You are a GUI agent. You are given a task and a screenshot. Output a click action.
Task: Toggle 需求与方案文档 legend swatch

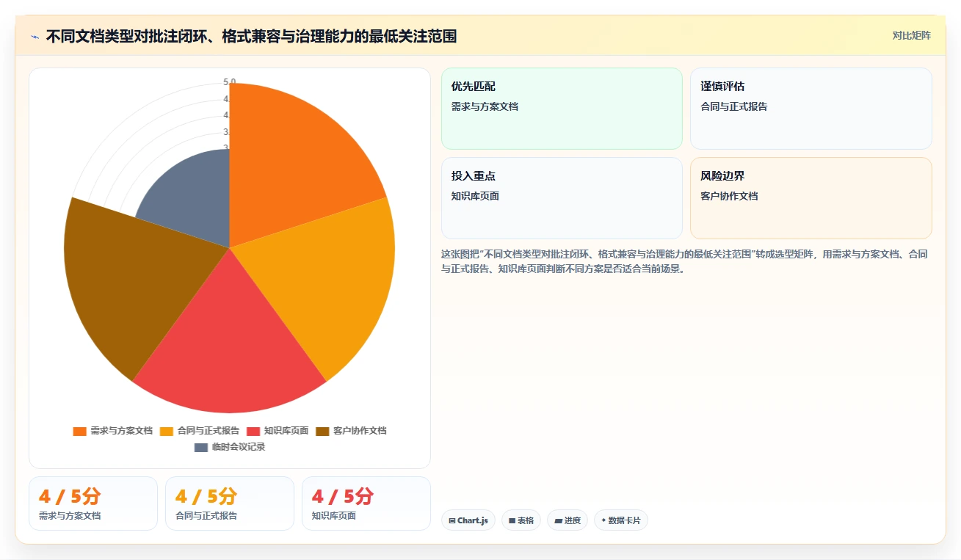click(x=80, y=431)
